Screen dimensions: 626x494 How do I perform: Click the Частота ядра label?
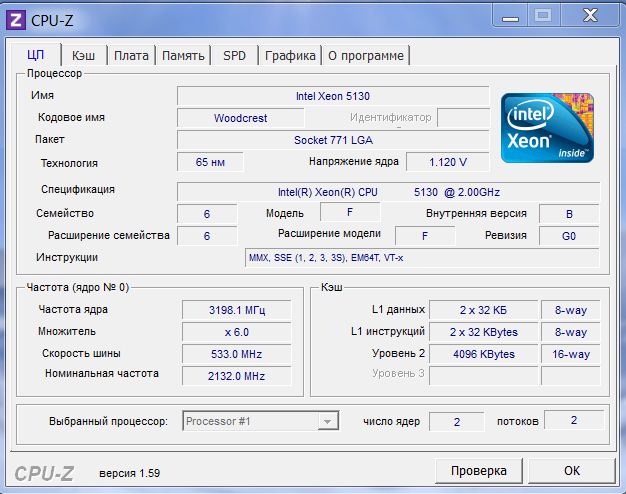73,309
